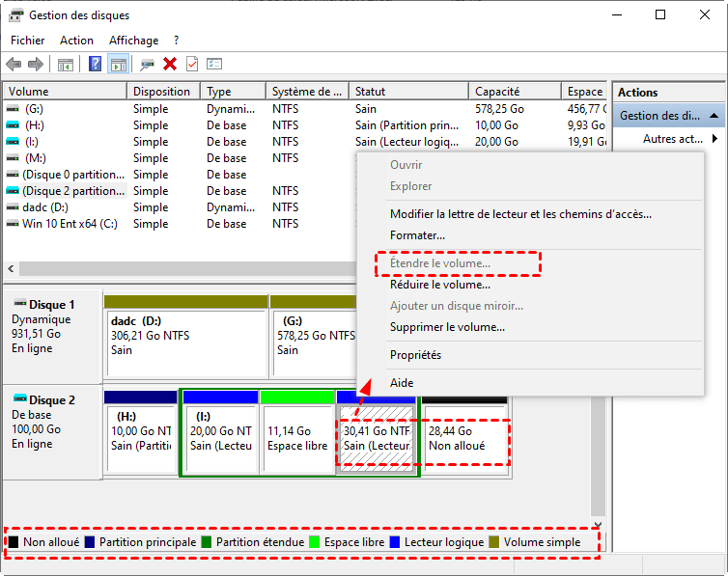Click the dark blue Partition principale swatch

point(90,542)
